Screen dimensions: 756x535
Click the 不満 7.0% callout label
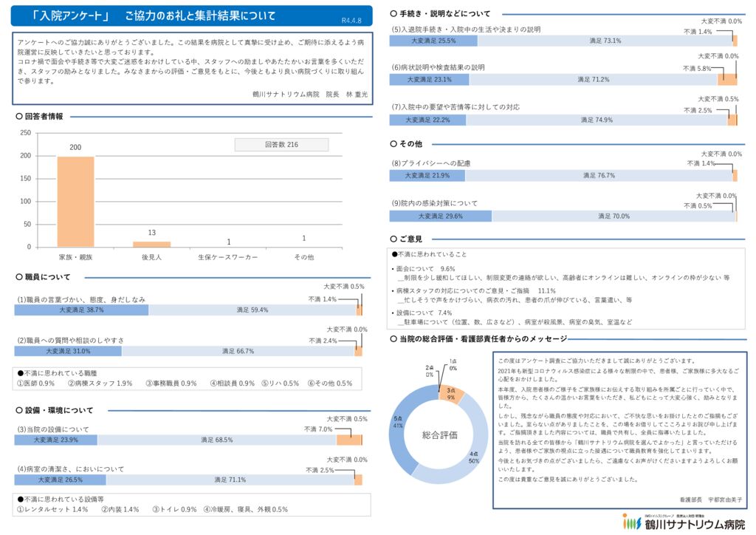[318, 429]
